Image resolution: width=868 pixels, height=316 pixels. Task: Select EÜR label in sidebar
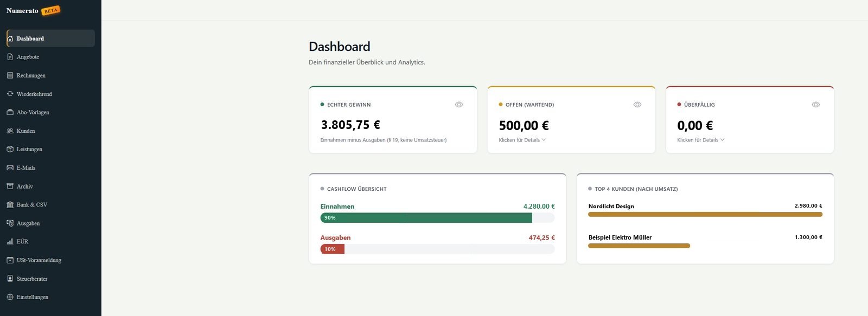tap(22, 241)
